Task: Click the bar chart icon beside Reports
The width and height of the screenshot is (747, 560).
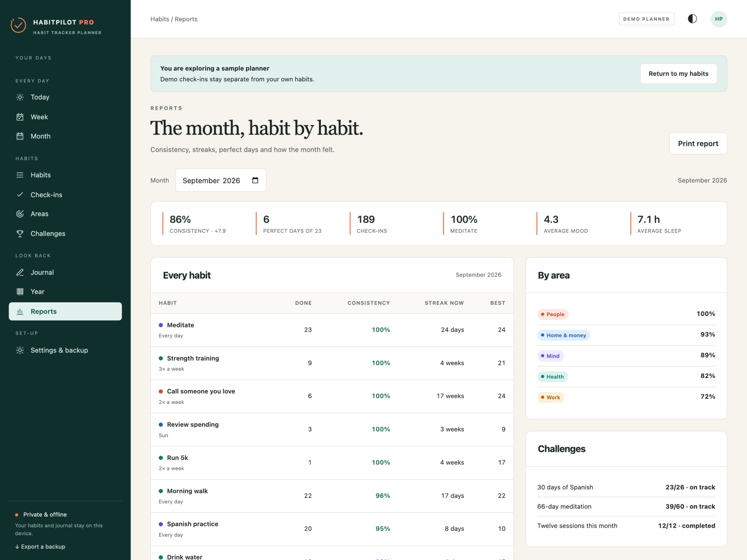Action: point(20,311)
